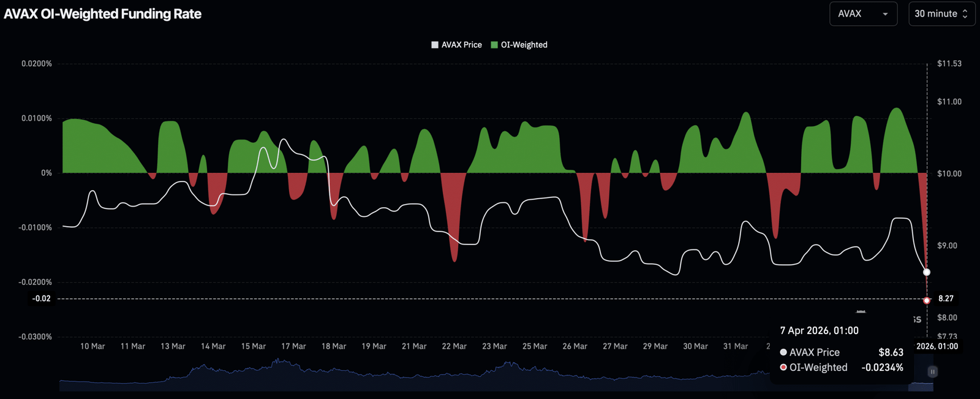
Task: Click tooltip's red OI-Weighted dot
Action: (x=783, y=367)
